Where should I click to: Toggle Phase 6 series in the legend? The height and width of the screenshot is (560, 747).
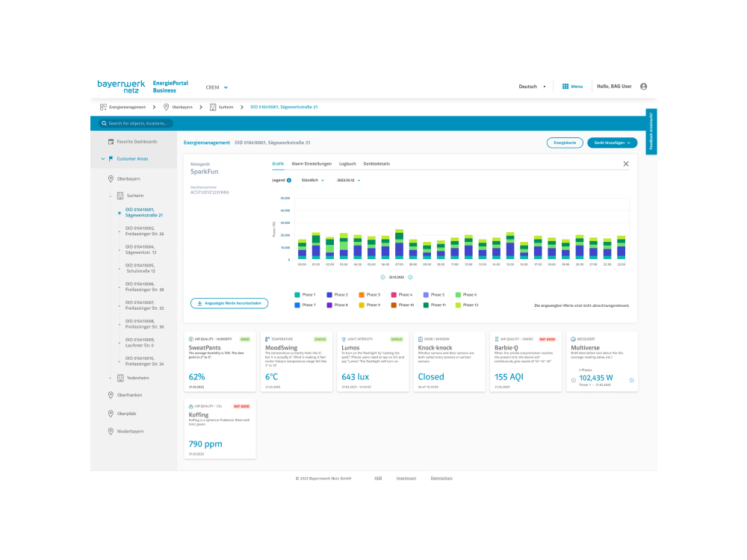458,295
